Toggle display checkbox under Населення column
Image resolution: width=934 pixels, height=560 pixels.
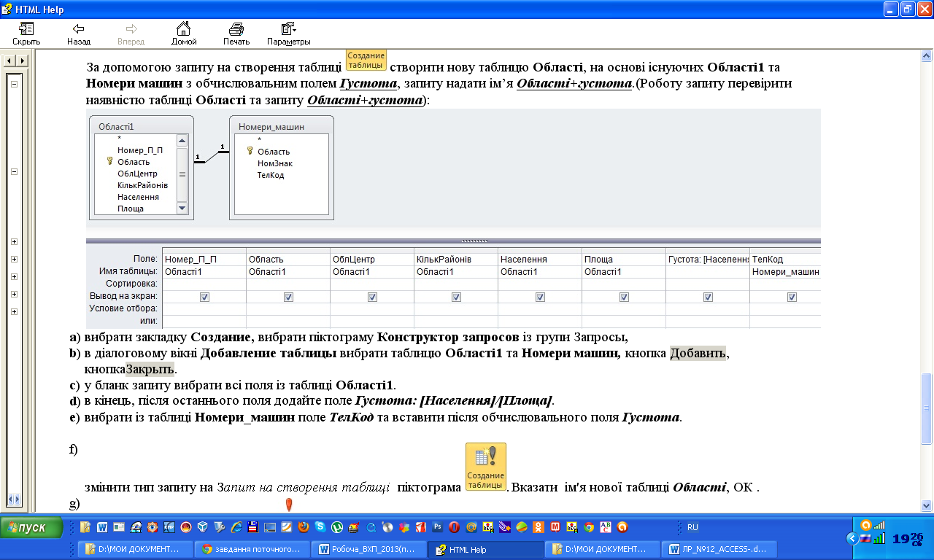[540, 297]
